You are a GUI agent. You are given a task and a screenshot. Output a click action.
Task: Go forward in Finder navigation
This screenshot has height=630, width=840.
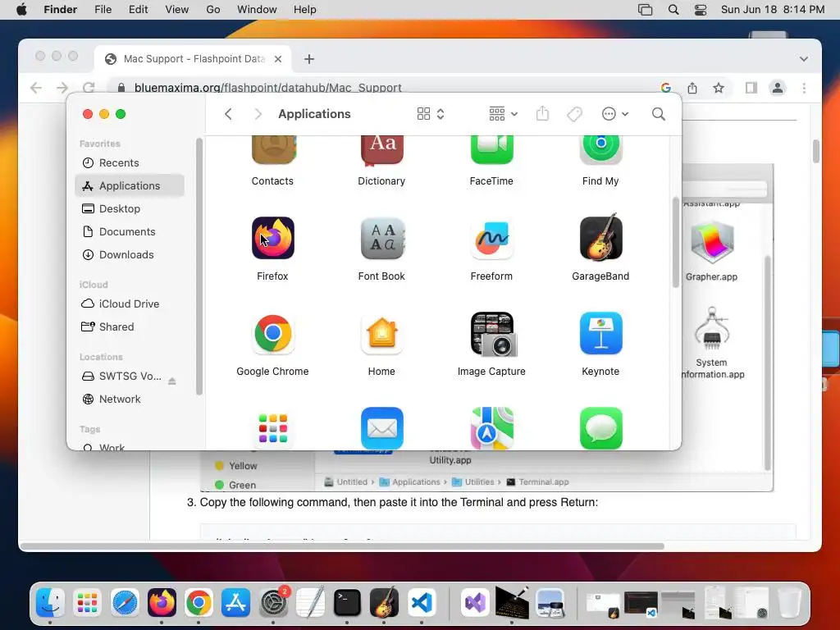[258, 113]
